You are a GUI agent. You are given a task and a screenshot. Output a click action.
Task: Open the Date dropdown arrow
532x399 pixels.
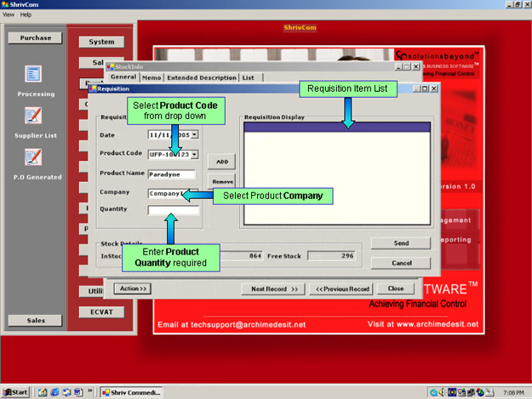[194, 134]
